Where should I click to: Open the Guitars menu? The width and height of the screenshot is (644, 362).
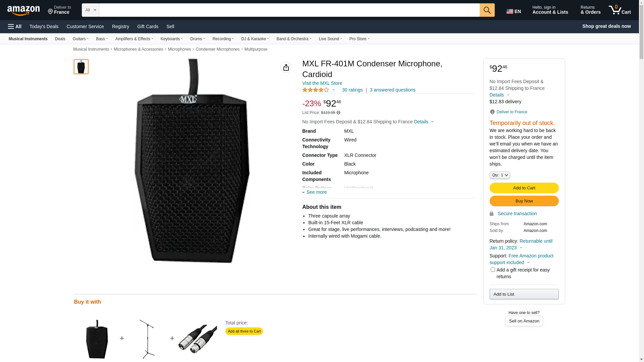[80, 39]
